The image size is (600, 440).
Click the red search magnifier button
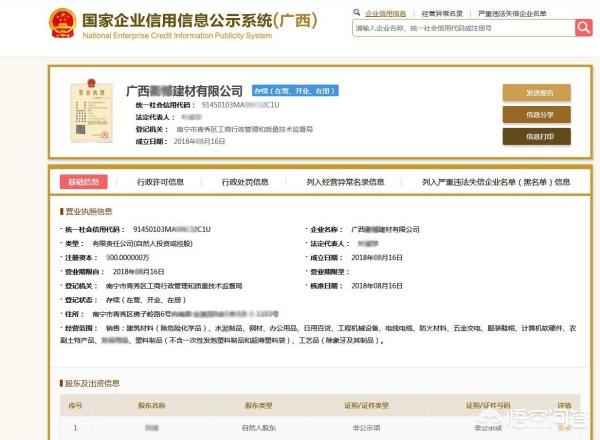coord(584,28)
